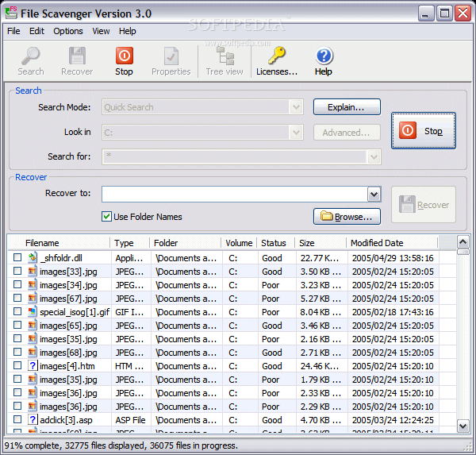The width and height of the screenshot is (476, 455).
Task: Click the 91% complete status bar text
Action: point(121,445)
